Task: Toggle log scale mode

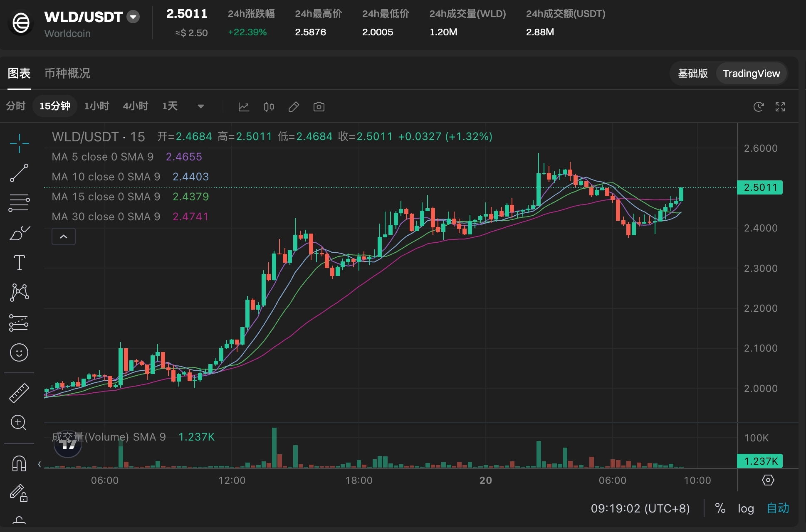Action: pos(746,508)
